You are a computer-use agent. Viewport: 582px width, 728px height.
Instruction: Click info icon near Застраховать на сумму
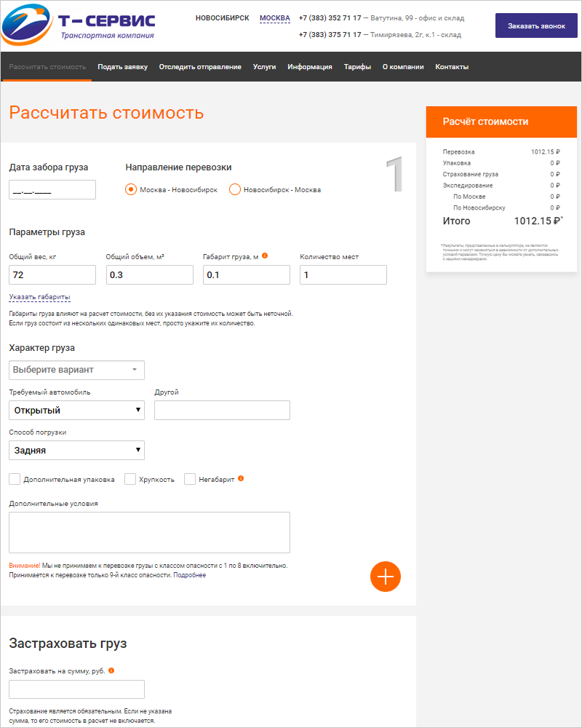111,670
